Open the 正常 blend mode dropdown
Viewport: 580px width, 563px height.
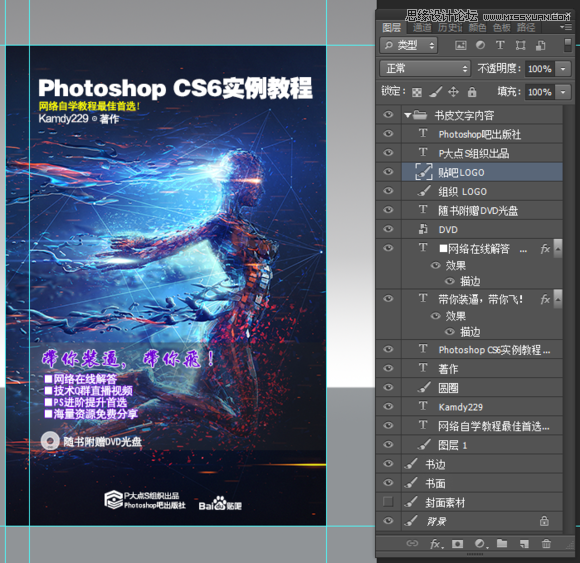425,68
